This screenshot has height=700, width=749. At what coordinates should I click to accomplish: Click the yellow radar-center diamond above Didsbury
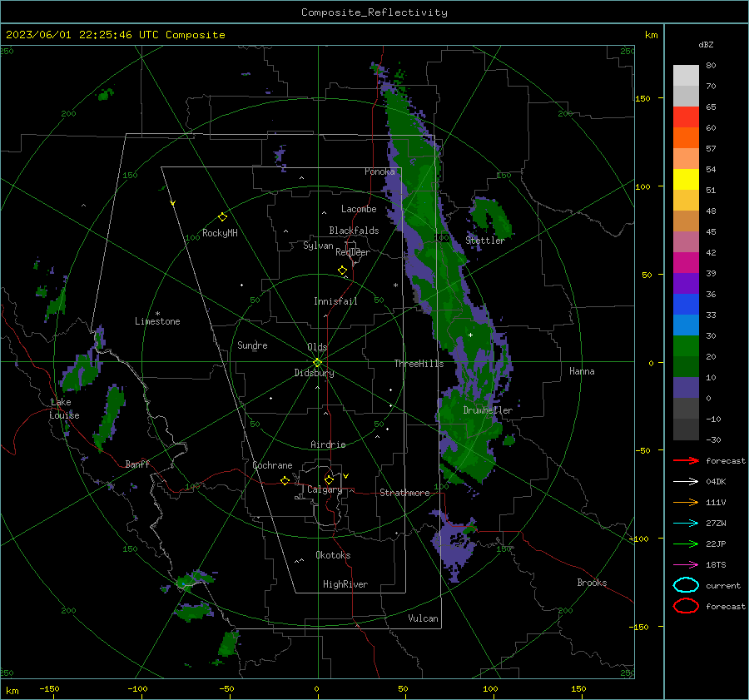[x=317, y=363]
